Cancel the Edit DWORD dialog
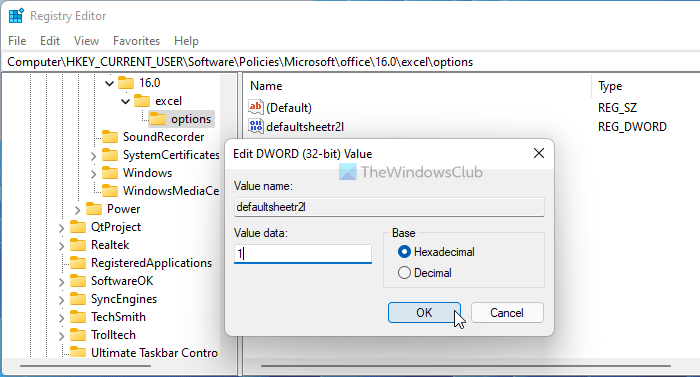 [x=507, y=313]
